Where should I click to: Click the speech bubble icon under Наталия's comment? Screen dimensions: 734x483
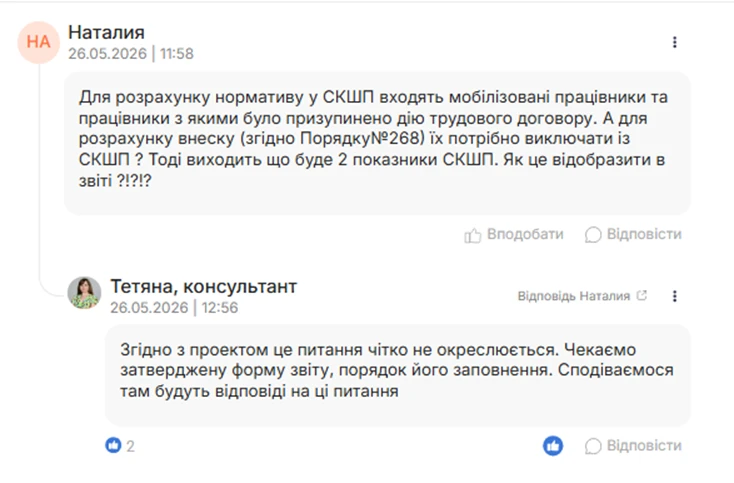pyautogui.click(x=593, y=235)
